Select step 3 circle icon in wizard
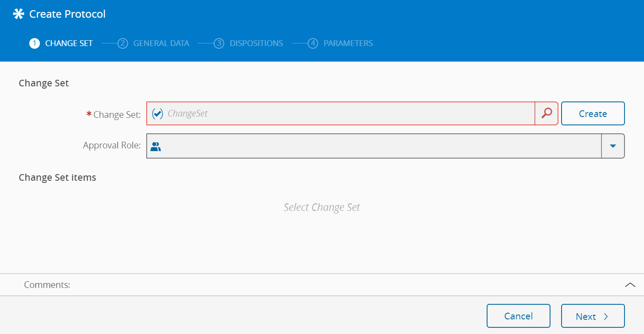 tap(219, 43)
